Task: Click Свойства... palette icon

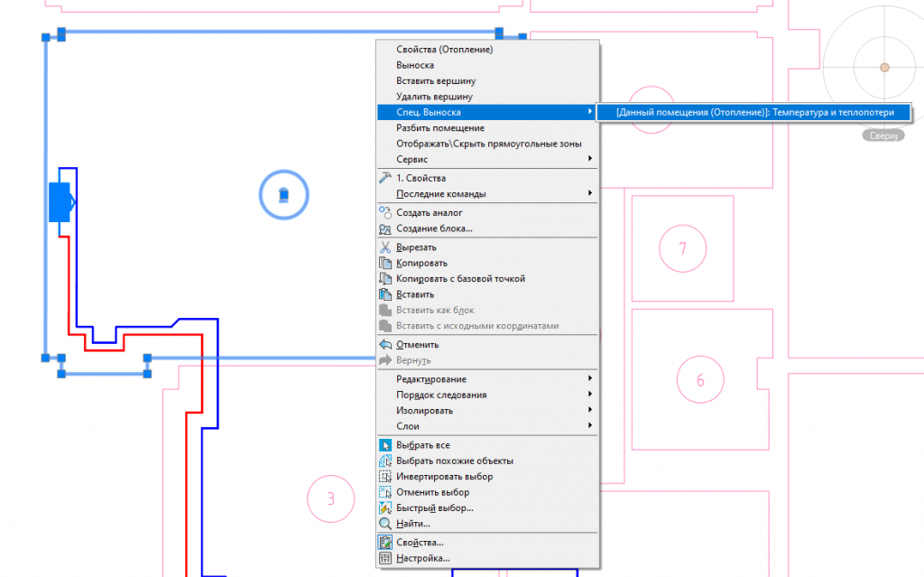Action: coord(384,542)
